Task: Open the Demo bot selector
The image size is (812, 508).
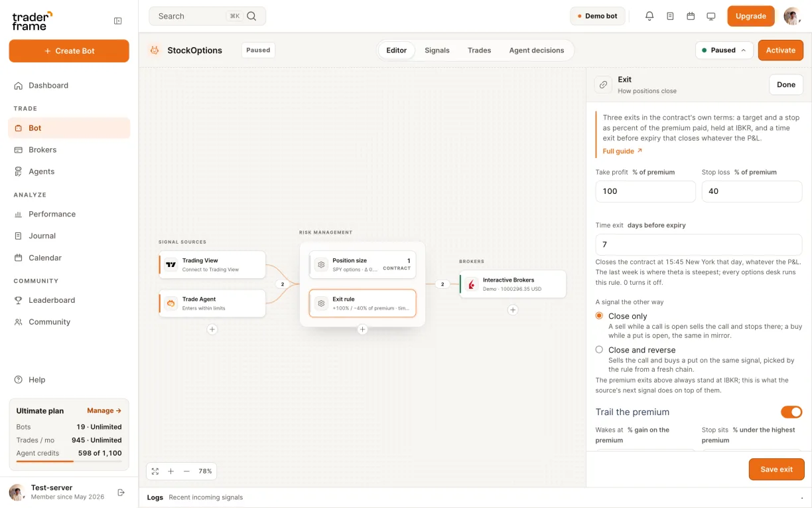Action: click(x=597, y=16)
